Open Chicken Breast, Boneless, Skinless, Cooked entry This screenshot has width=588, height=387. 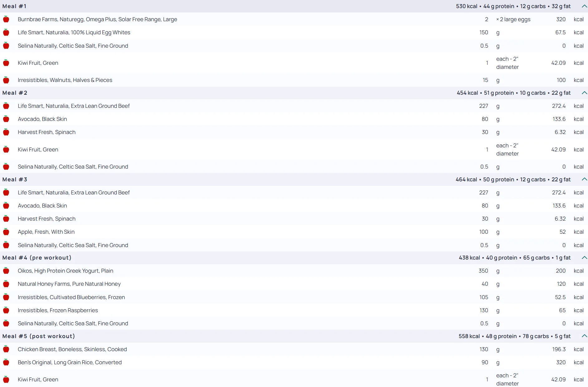click(x=72, y=349)
